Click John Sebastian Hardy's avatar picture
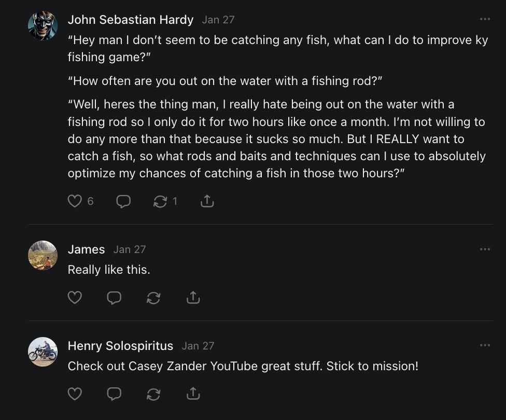Screen dimensions: 506x420 click(x=43, y=25)
